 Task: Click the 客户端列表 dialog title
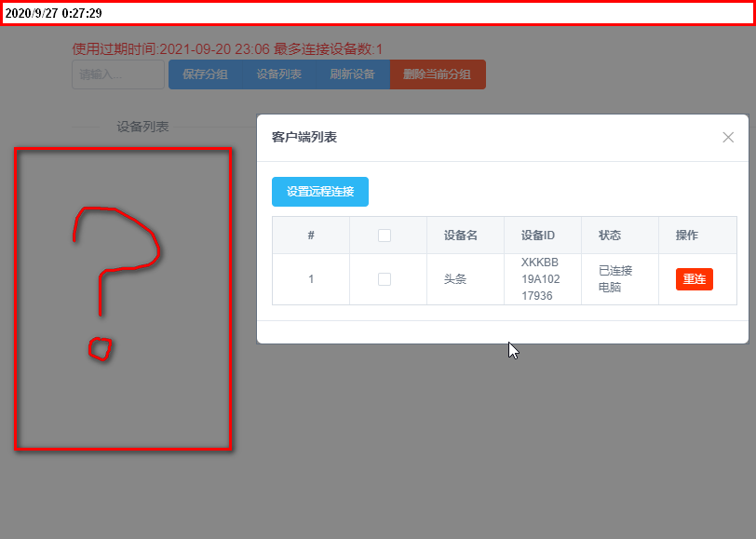click(304, 138)
